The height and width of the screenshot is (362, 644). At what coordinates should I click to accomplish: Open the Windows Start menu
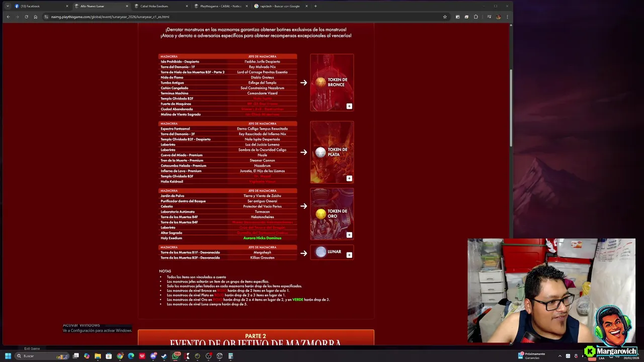(8, 356)
